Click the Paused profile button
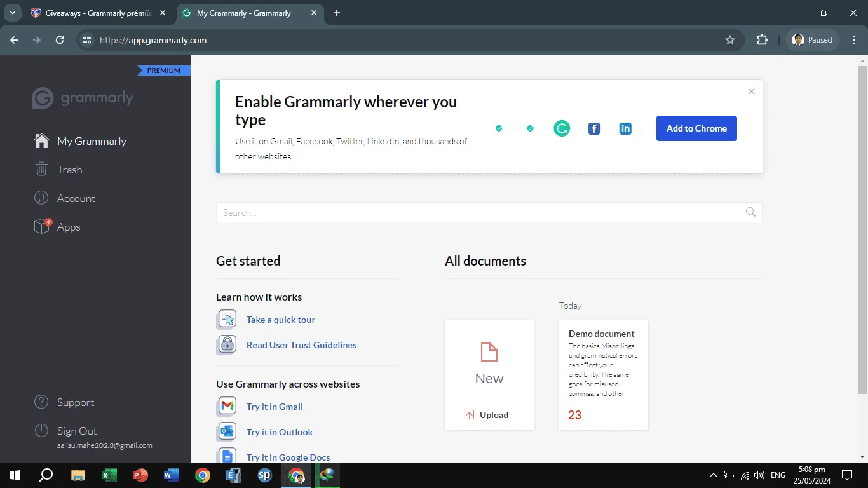Image resolution: width=868 pixels, height=488 pixels. pyautogui.click(x=813, y=40)
